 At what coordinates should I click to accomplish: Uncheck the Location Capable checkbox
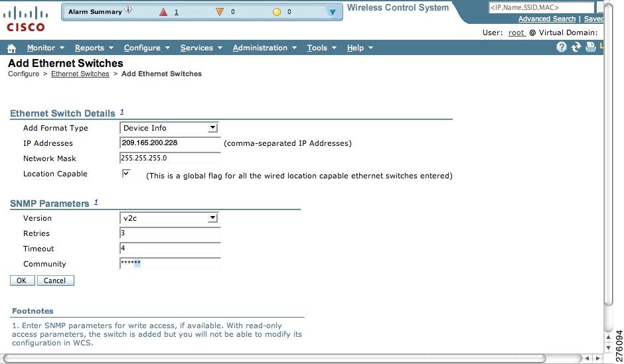click(x=126, y=173)
